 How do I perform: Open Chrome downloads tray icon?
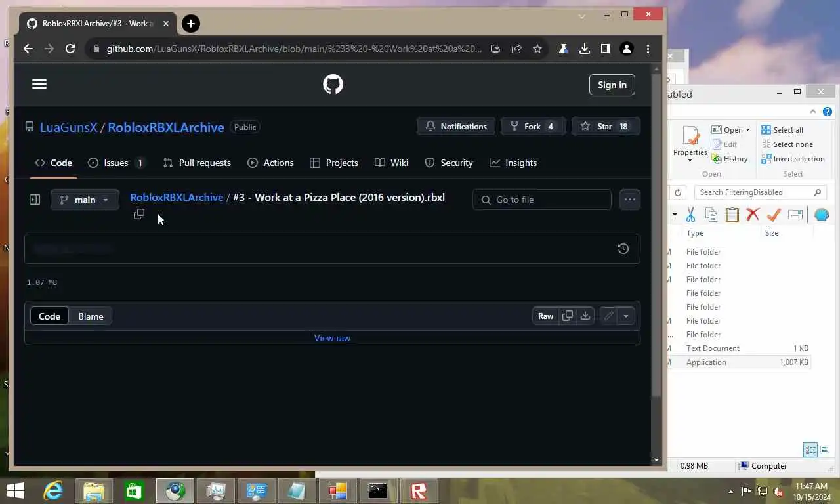click(584, 49)
